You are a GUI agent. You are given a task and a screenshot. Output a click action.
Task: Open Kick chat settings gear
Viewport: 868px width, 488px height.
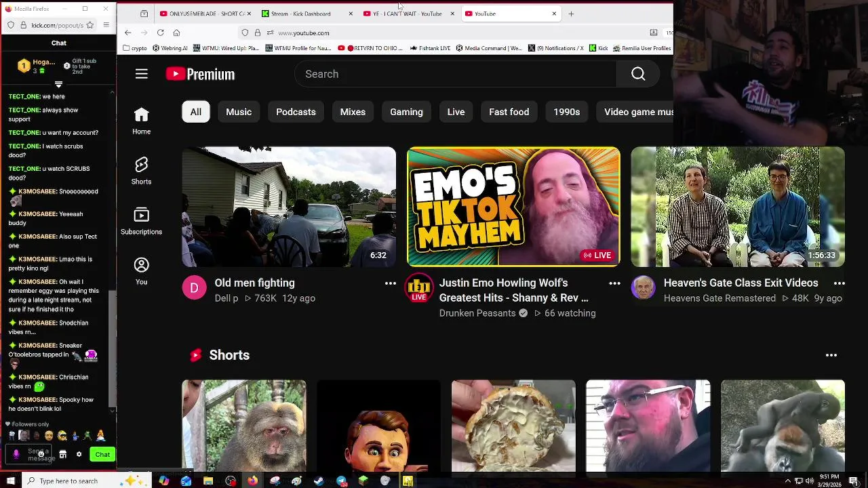point(79,454)
